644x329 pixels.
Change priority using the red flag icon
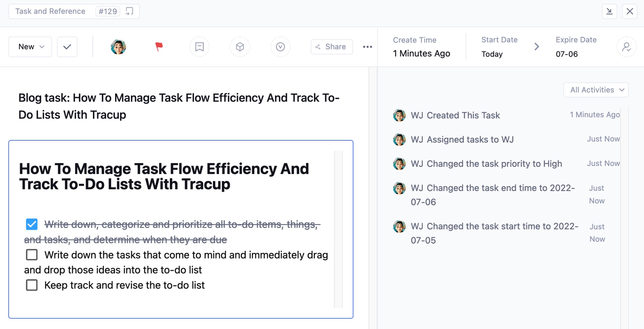coord(159,47)
